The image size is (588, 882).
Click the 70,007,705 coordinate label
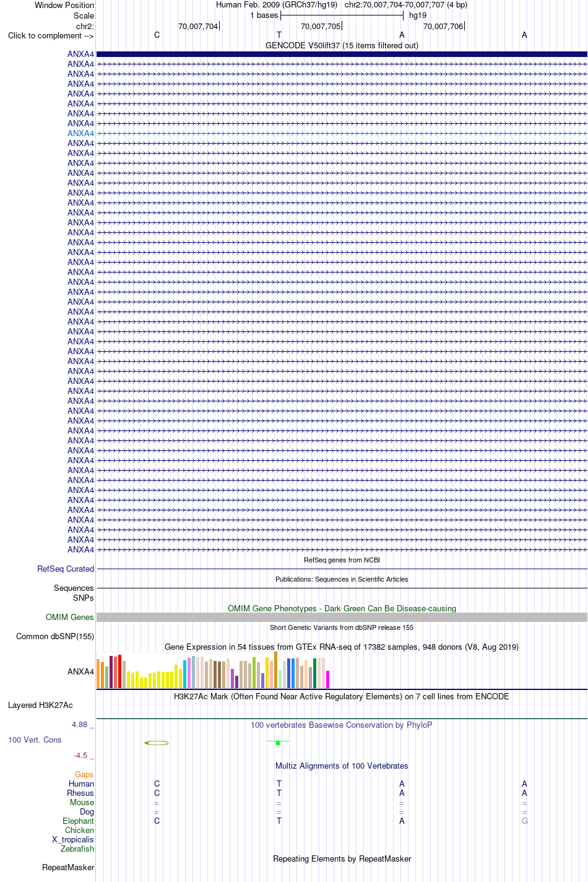[x=321, y=26]
